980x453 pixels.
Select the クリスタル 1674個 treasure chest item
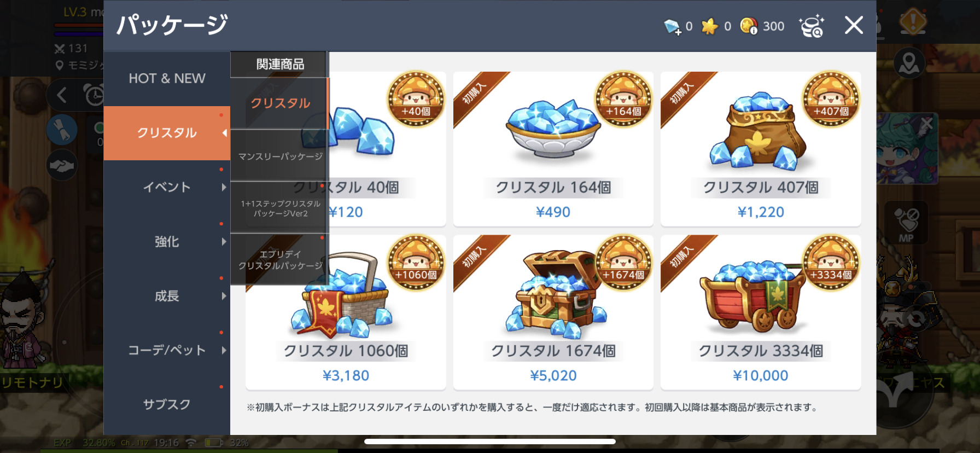pyautogui.click(x=553, y=312)
